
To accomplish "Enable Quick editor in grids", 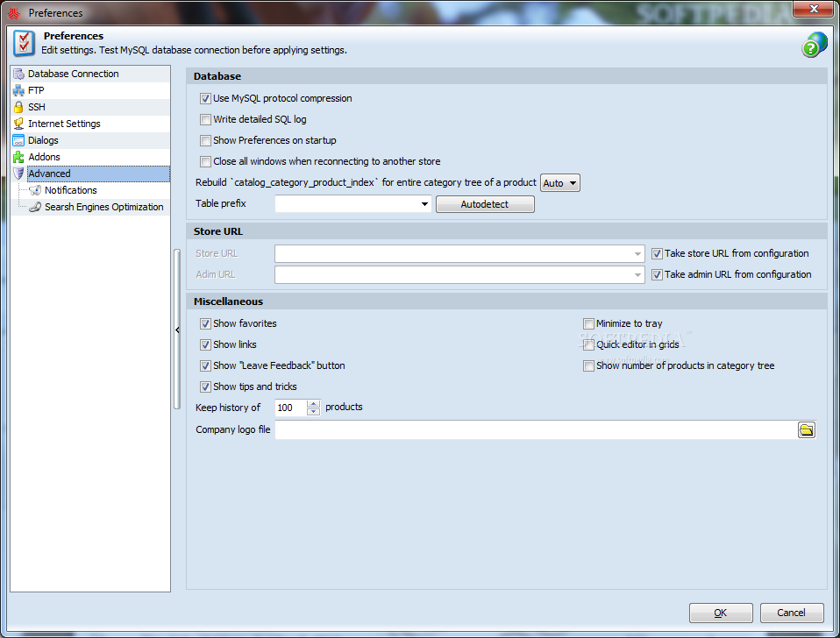I will (x=588, y=344).
